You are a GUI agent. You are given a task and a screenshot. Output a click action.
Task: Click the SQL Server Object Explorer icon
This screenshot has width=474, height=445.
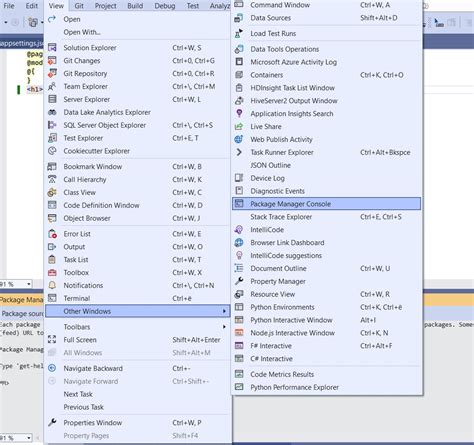(x=52, y=125)
